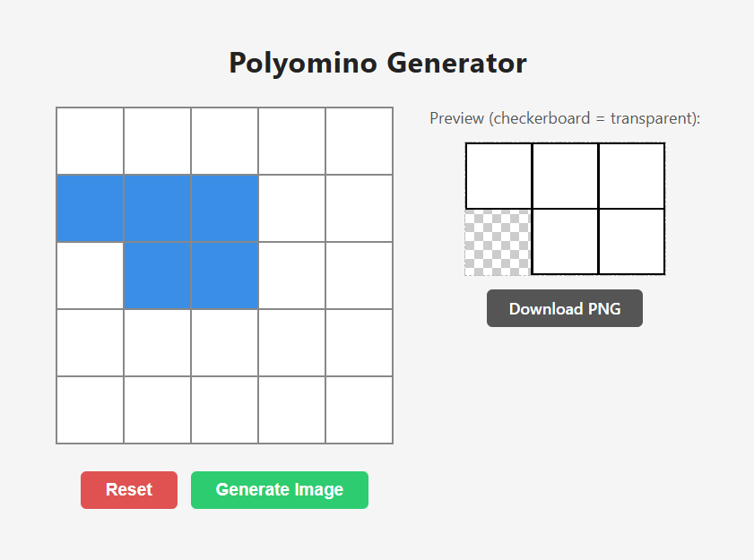Image resolution: width=754 pixels, height=560 pixels.
Task: Select the center-row cell in column four
Action: [x=291, y=276]
